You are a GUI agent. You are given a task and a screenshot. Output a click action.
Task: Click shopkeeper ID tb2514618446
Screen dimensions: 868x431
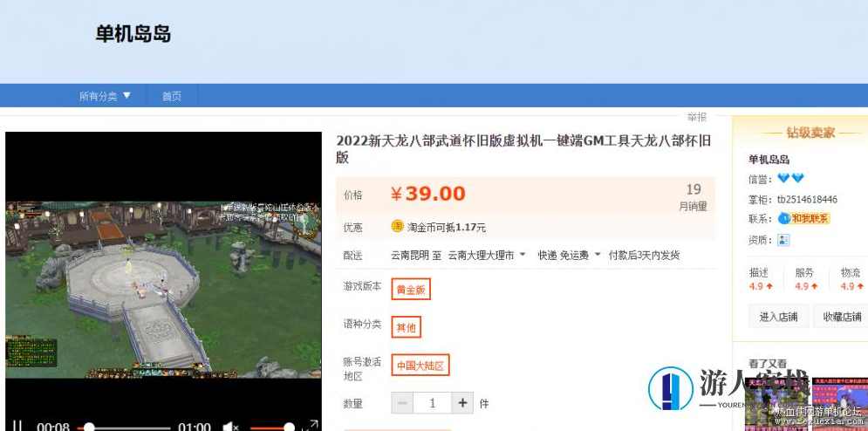pyautogui.click(x=807, y=200)
